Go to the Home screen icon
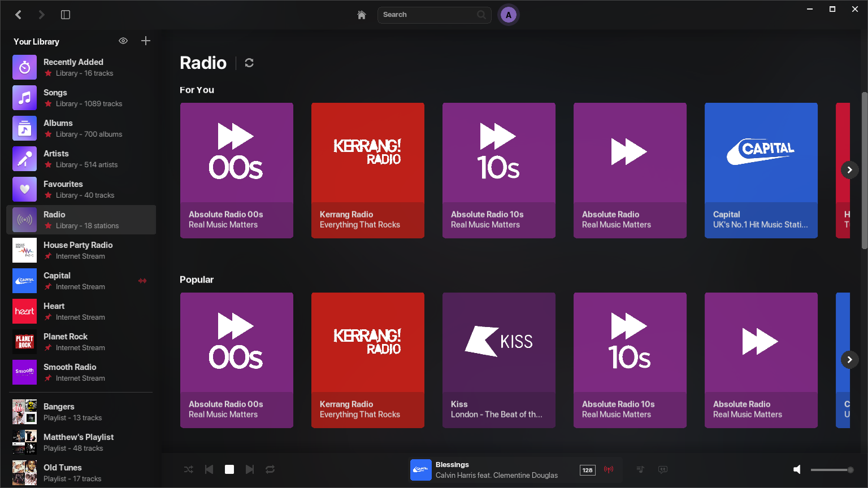This screenshot has height=488, width=868. [x=362, y=15]
